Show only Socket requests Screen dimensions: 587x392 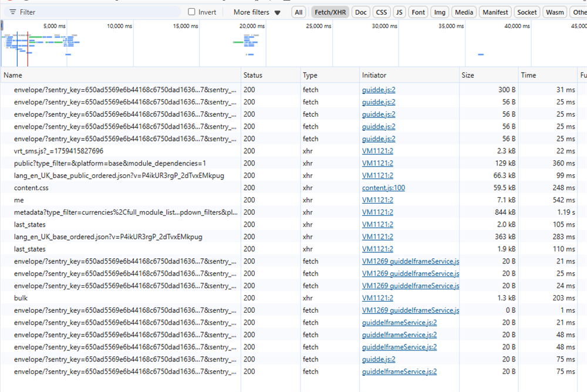click(x=527, y=12)
